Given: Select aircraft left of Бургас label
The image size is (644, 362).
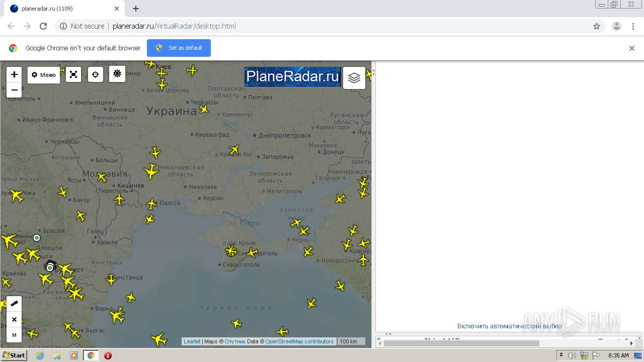Looking at the screenshot, I should pos(75,333).
